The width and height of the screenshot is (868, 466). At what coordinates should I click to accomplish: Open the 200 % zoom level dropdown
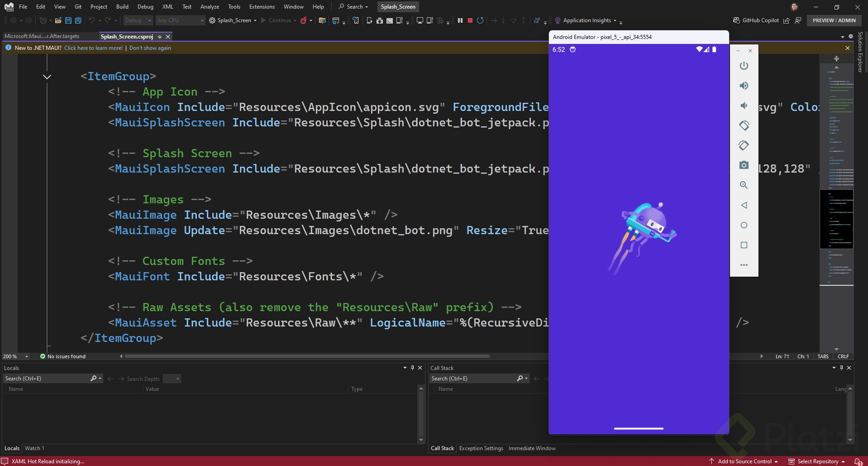click(16, 356)
